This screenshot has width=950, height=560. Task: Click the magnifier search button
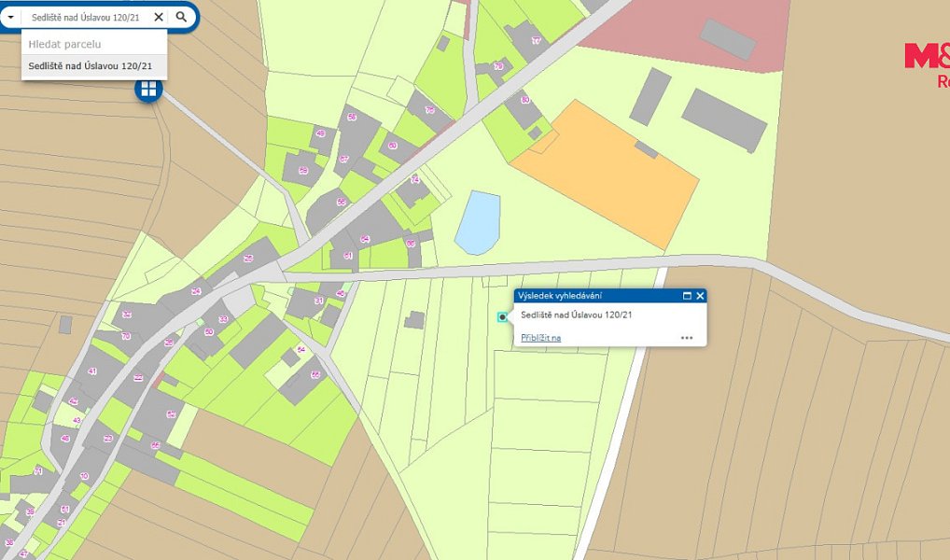pyautogui.click(x=181, y=17)
